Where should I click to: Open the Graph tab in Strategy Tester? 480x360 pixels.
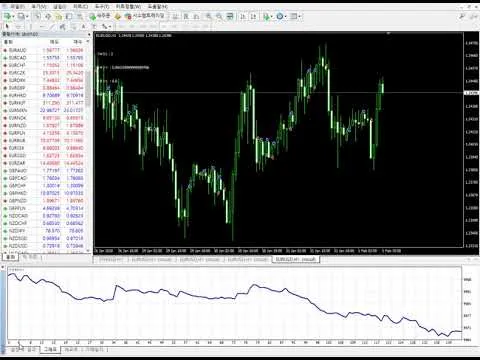[x=50, y=350]
